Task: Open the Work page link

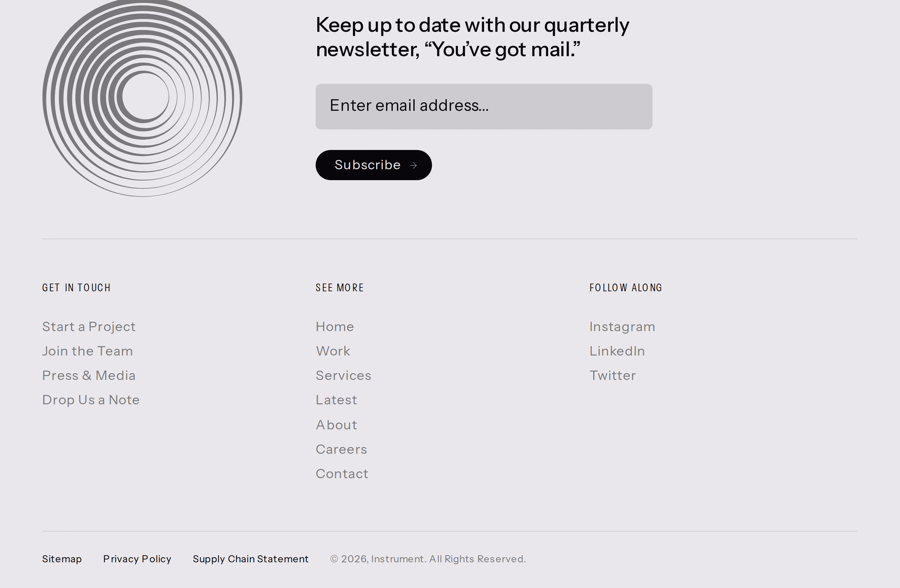Action: click(x=333, y=351)
